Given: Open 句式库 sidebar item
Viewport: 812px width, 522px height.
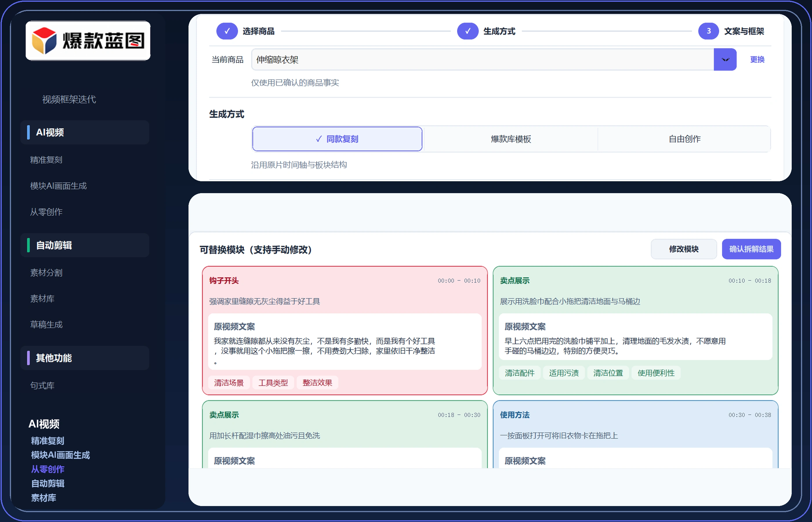Looking at the screenshot, I should pos(42,385).
